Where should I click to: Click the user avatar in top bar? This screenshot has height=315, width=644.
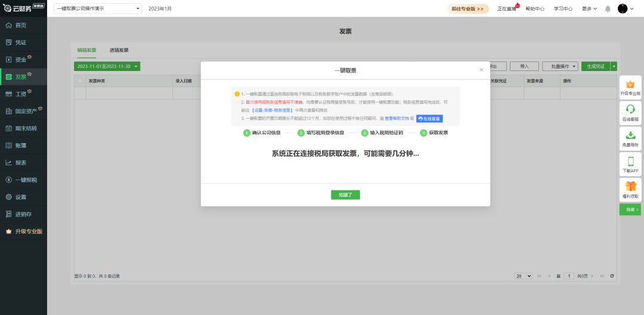(623, 8)
